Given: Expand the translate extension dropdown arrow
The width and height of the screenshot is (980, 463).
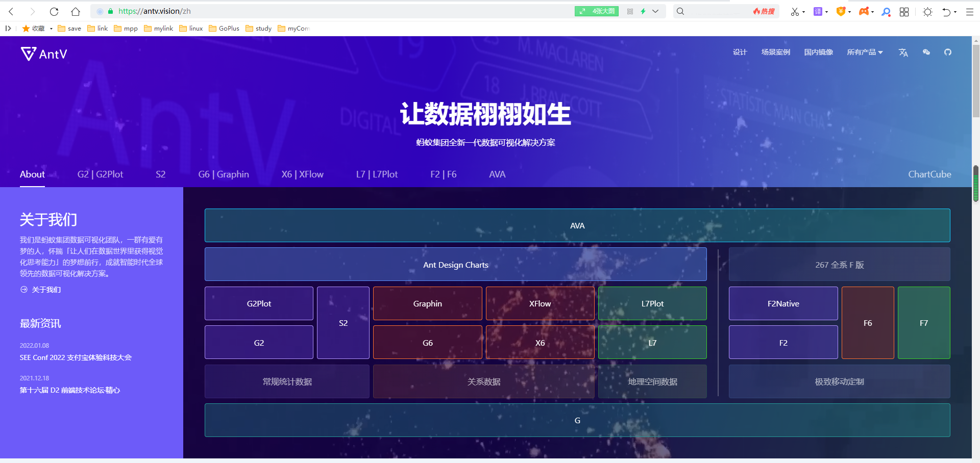Looking at the screenshot, I should [826, 12].
